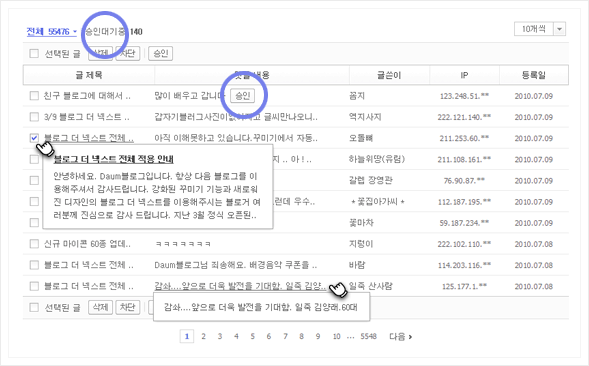Tick the top 선택된 글 select-all checkbox
This screenshot has height=366, width=589.
click(x=34, y=53)
